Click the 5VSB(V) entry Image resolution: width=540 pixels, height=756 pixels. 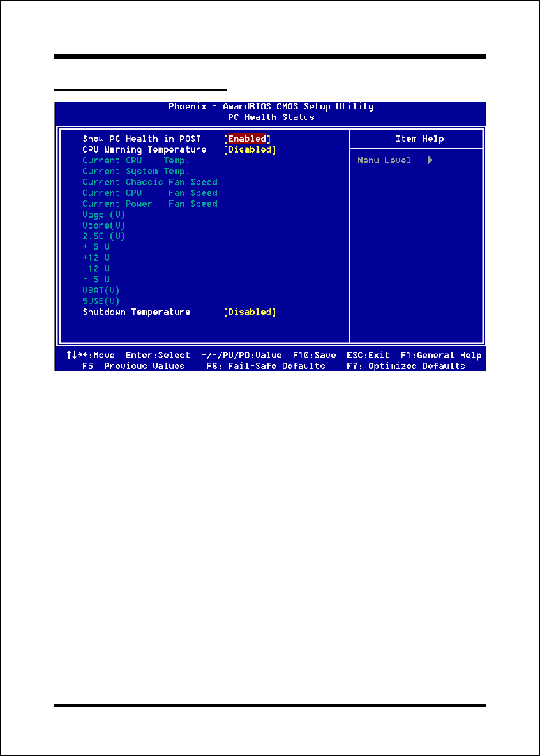coord(101,301)
